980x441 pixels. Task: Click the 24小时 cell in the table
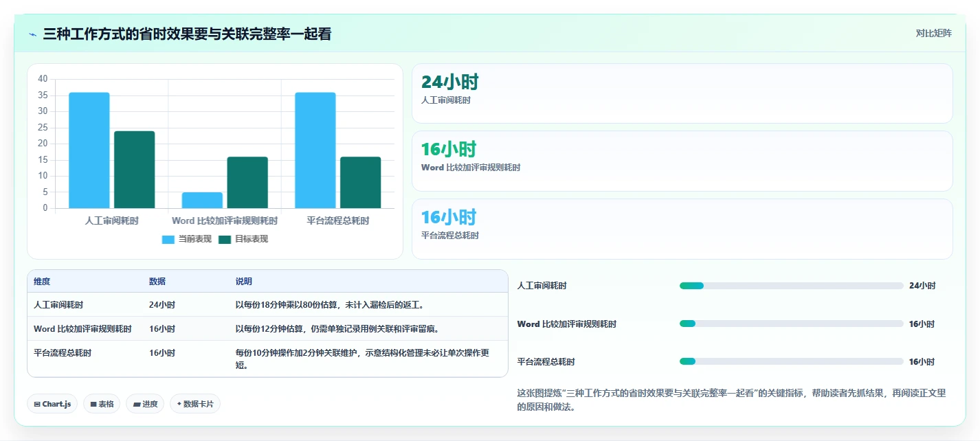pyautogui.click(x=162, y=305)
